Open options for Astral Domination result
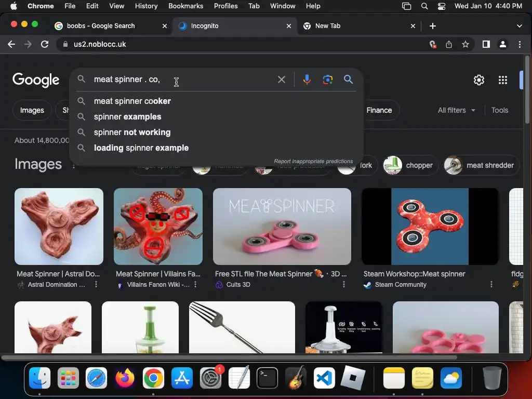 point(96,284)
